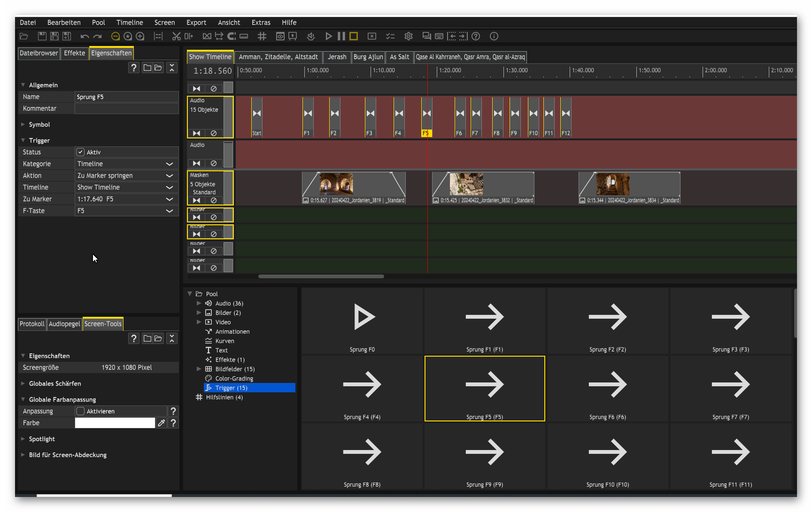The height and width of the screenshot is (512, 812).
Task: Click the yellow stop square button
Action: coord(354,36)
